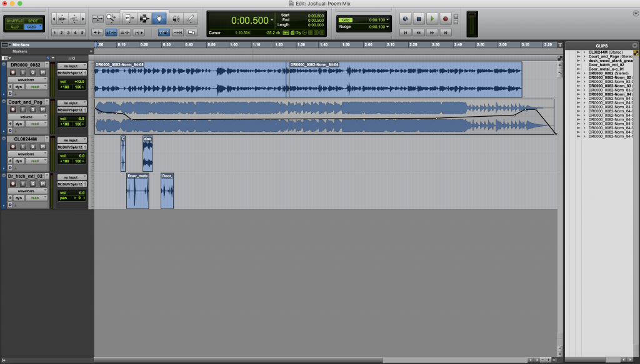Click the 1:00 mark on timeline ruler
Screen dimensions: 640x364
tap(234, 45)
